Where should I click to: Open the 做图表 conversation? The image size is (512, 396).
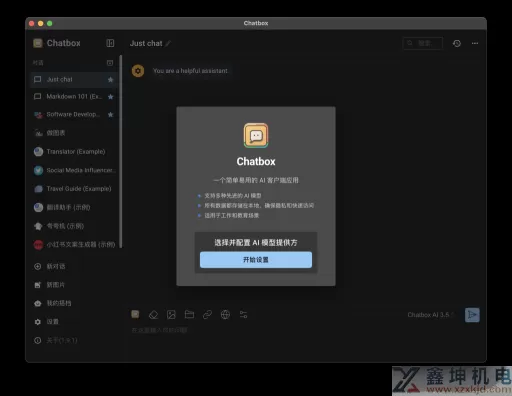coord(74,133)
